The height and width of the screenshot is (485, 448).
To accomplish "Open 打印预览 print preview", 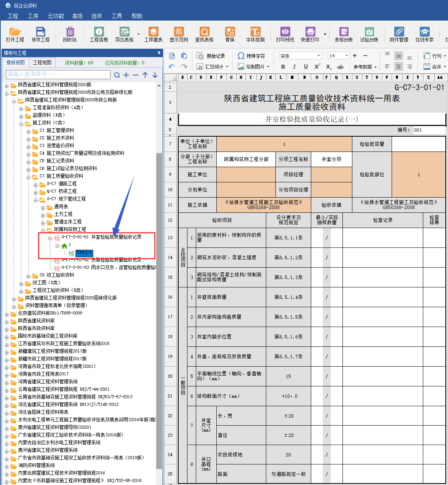I will click(x=285, y=32).
